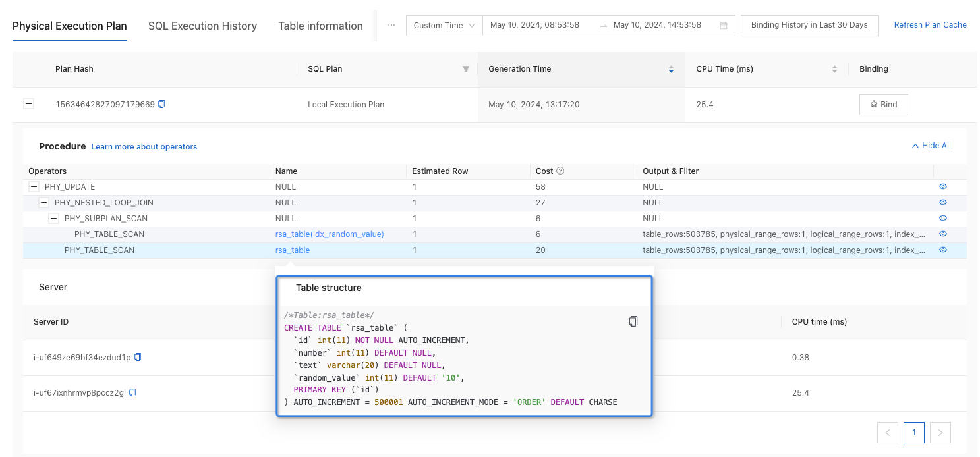The width and height of the screenshot is (980, 457).
Task: Select the PHY_UPDATE cost value 58
Action: pyautogui.click(x=540, y=187)
